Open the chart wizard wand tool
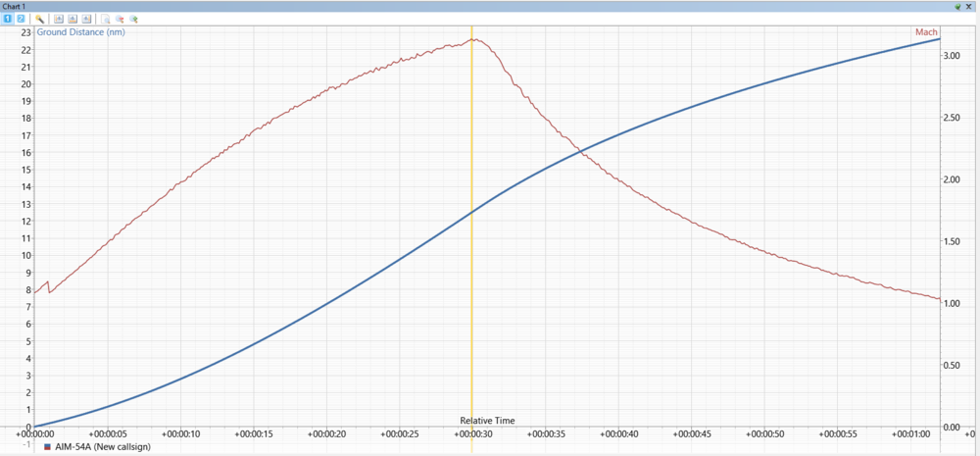This screenshot has height=456, width=980. (39, 19)
